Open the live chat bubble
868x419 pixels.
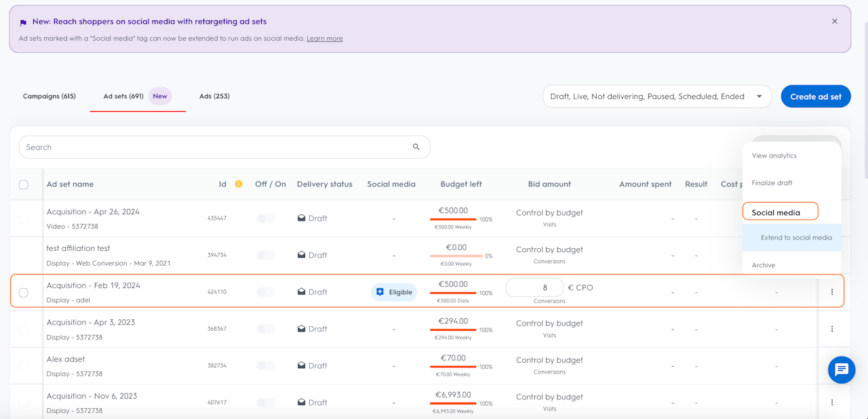[x=842, y=370]
